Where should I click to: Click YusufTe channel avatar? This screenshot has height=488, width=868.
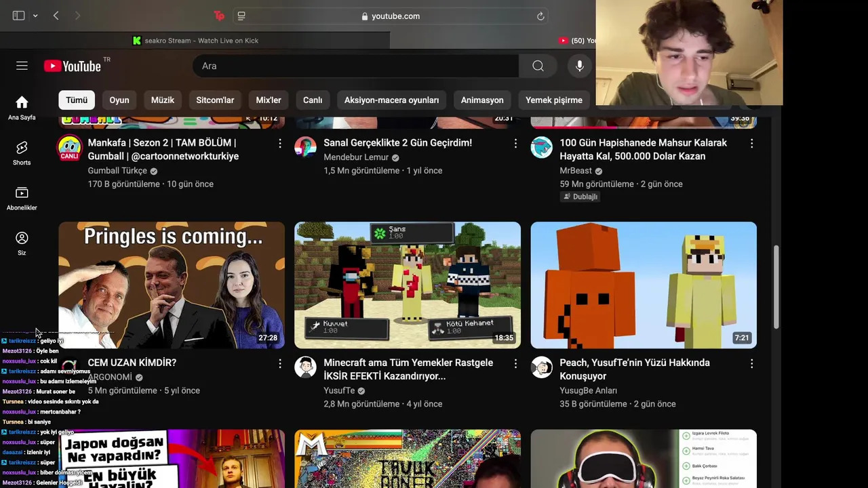click(x=305, y=367)
